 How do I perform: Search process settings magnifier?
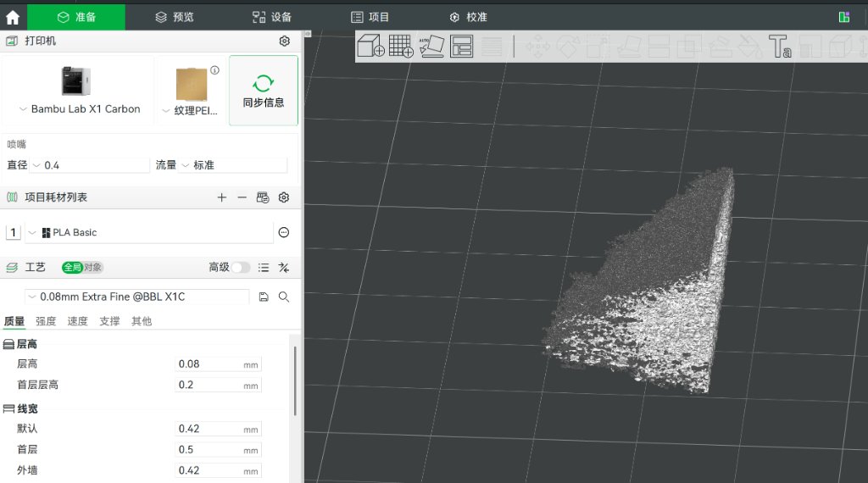coord(284,297)
